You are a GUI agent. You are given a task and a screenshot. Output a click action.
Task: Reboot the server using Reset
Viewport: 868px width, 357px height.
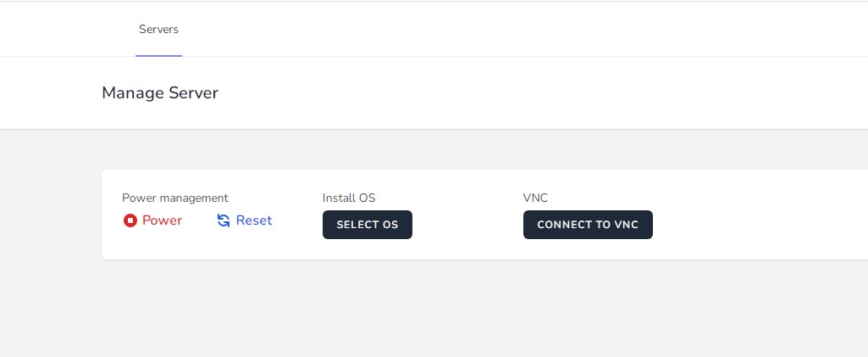245,220
